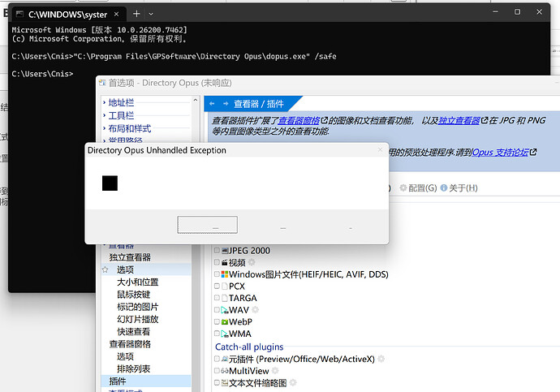Click the category list scroll up arrow
Screen dimensions: 560x392
click(x=196, y=101)
